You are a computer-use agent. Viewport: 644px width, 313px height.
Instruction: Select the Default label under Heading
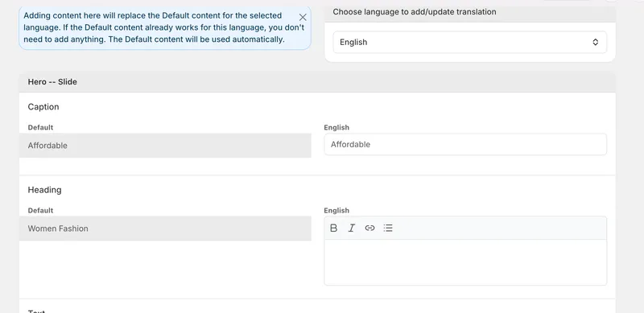pos(40,210)
